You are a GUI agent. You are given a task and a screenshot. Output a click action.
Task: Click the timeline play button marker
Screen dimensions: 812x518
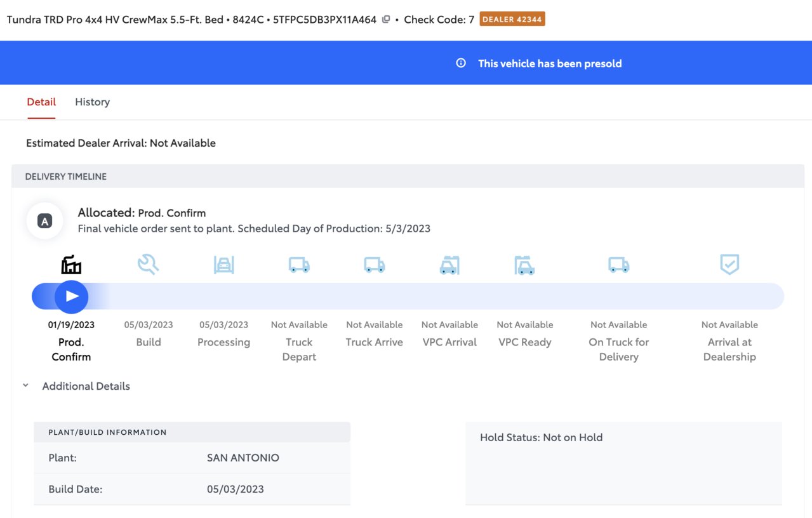71,296
